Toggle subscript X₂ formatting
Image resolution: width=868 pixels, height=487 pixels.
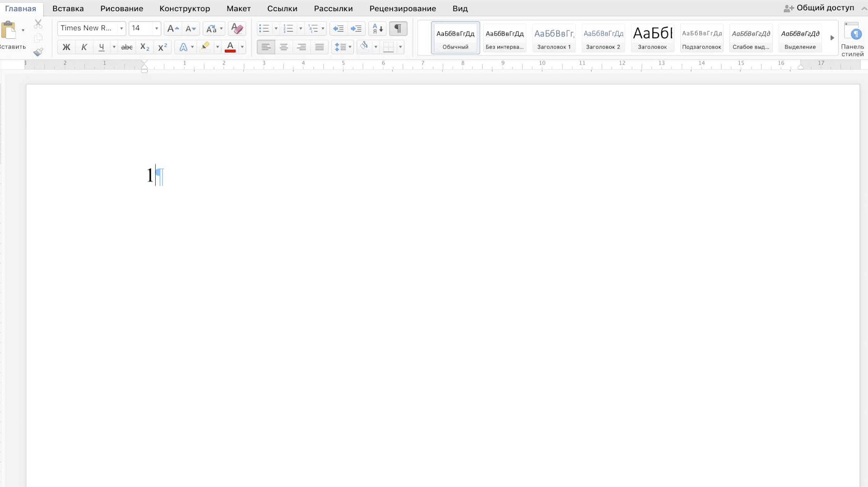click(x=145, y=47)
